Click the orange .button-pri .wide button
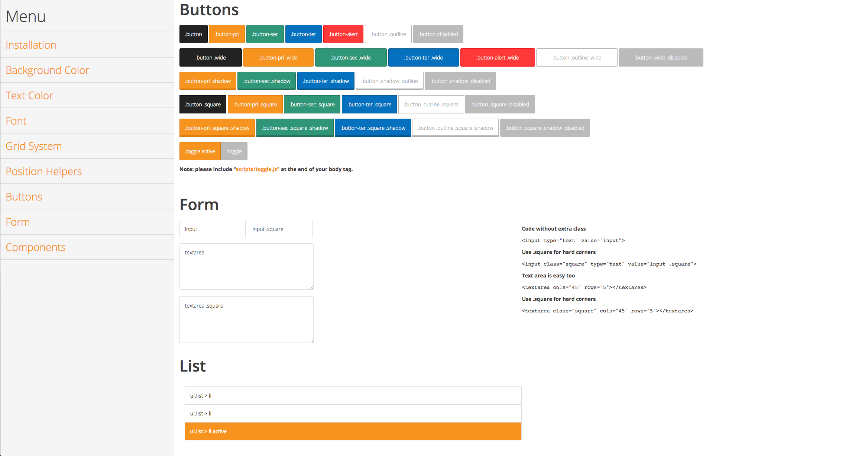Image resolution: width=868 pixels, height=456 pixels. 278,58
